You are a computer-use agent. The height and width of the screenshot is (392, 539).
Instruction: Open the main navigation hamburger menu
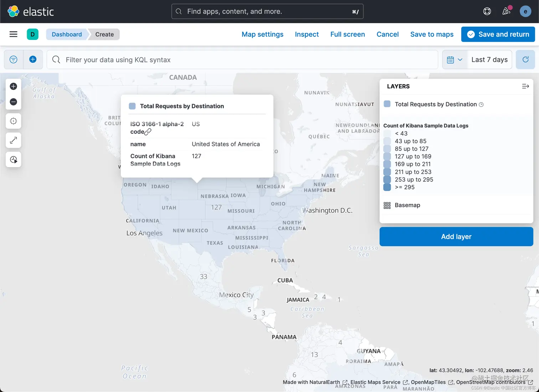click(14, 34)
